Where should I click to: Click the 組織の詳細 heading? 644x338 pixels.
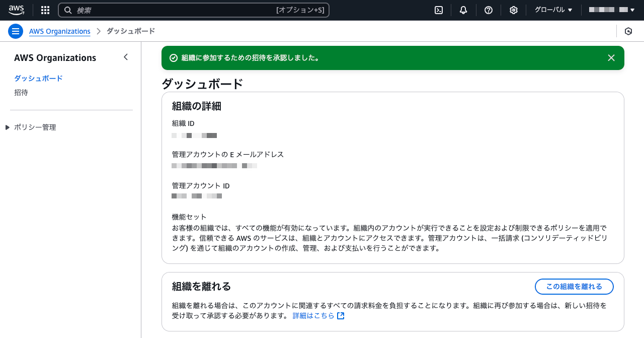click(x=197, y=106)
